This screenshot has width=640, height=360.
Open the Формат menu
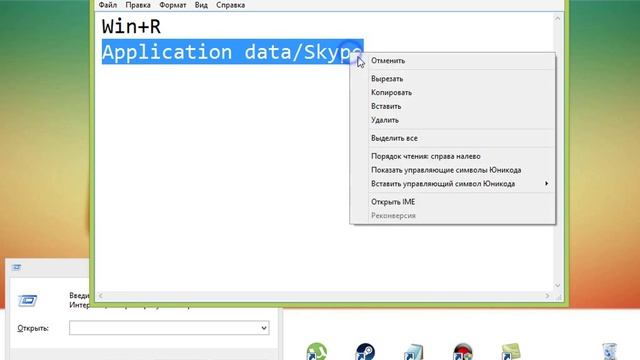[x=173, y=5]
